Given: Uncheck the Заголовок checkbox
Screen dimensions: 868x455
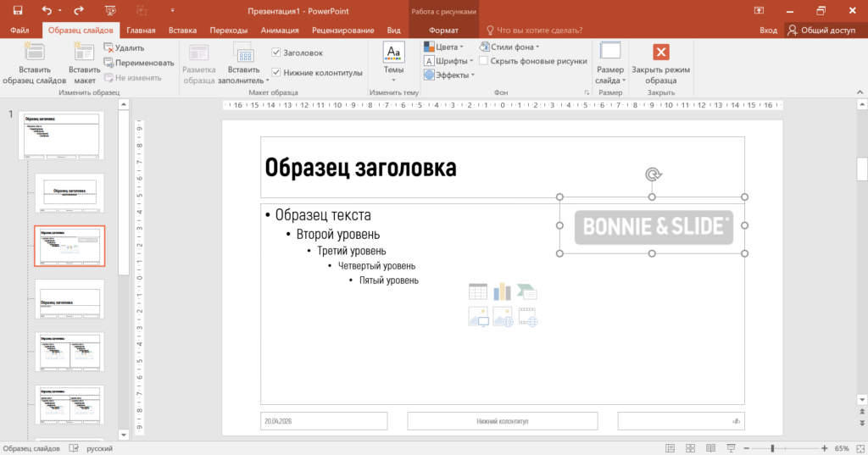Looking at the screenshot, I should tap(275, 53).
